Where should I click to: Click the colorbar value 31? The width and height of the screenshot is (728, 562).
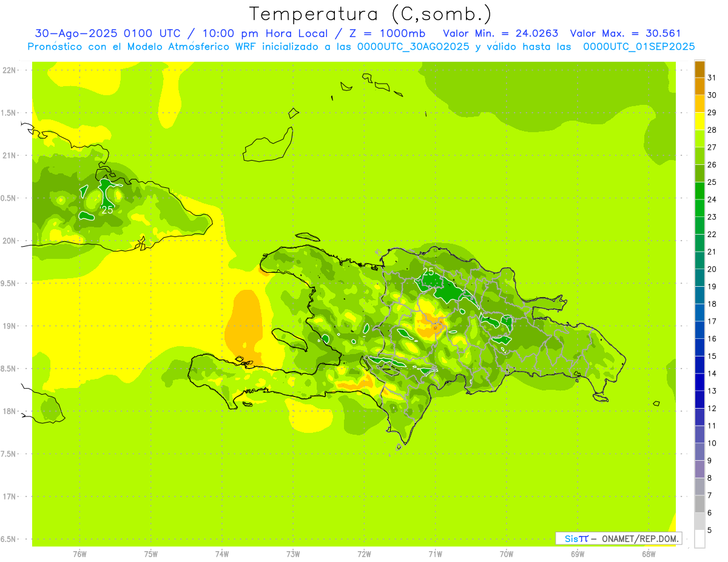click(x=712, y=78)
